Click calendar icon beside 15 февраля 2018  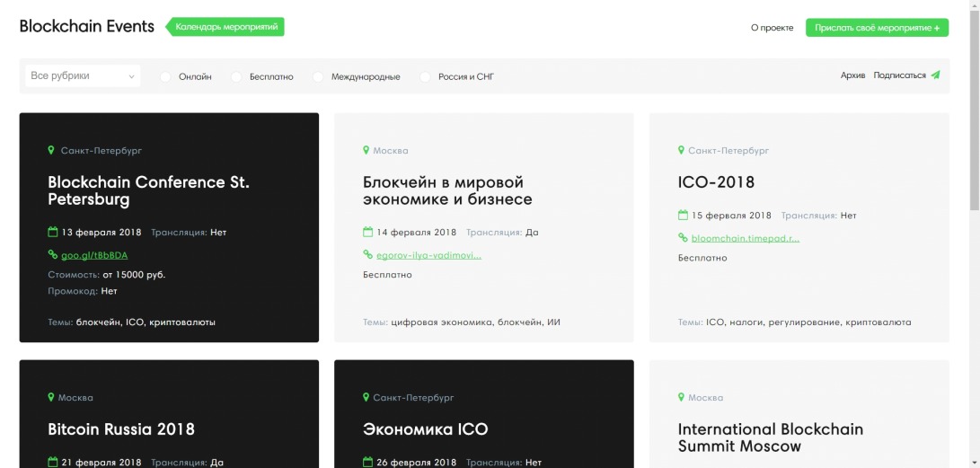[x=683, y=215]
